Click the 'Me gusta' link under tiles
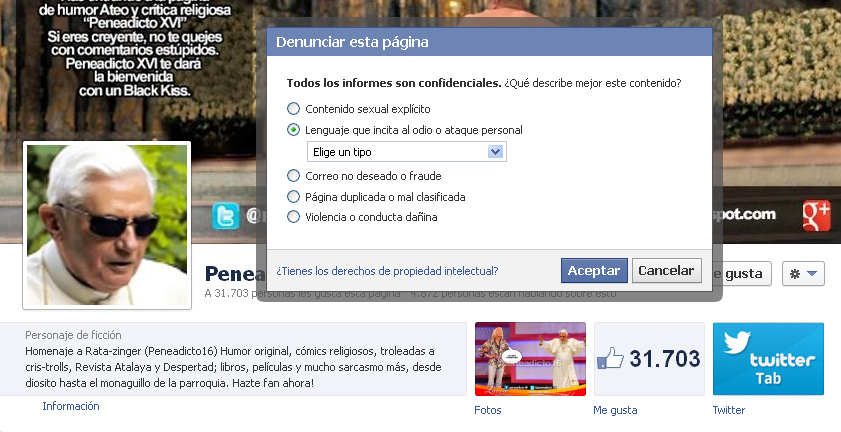The height and width of the screenshot is (432, 841). pos(615,410)
